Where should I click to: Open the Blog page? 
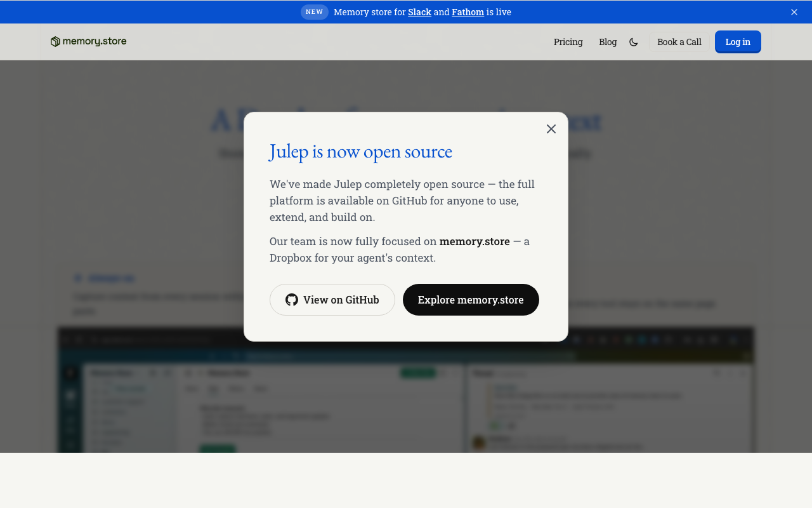click(607, 41)
